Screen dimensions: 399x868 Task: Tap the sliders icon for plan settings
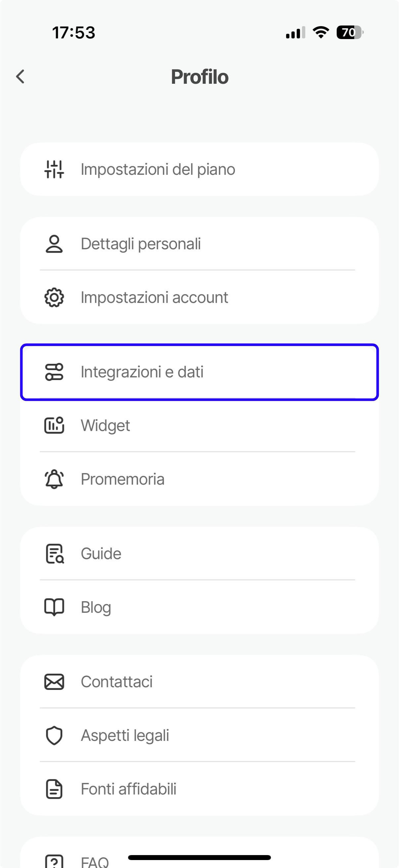point(54,169)
